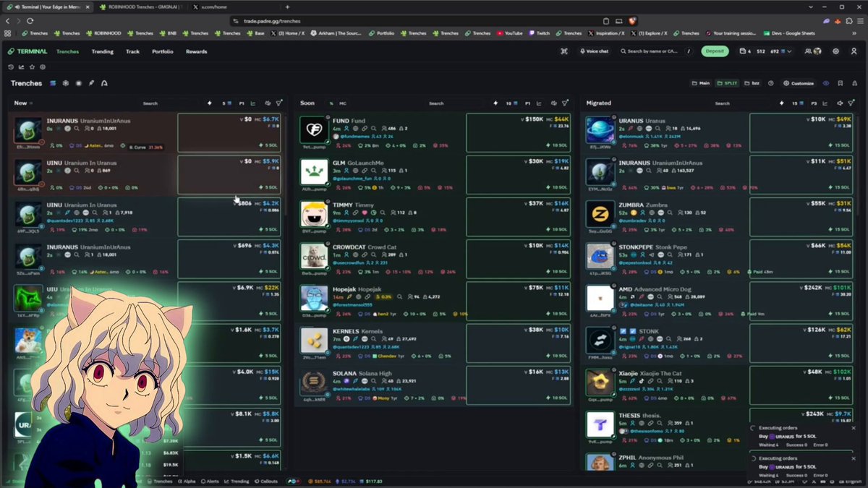Click the Customize button

pos(799,83)
